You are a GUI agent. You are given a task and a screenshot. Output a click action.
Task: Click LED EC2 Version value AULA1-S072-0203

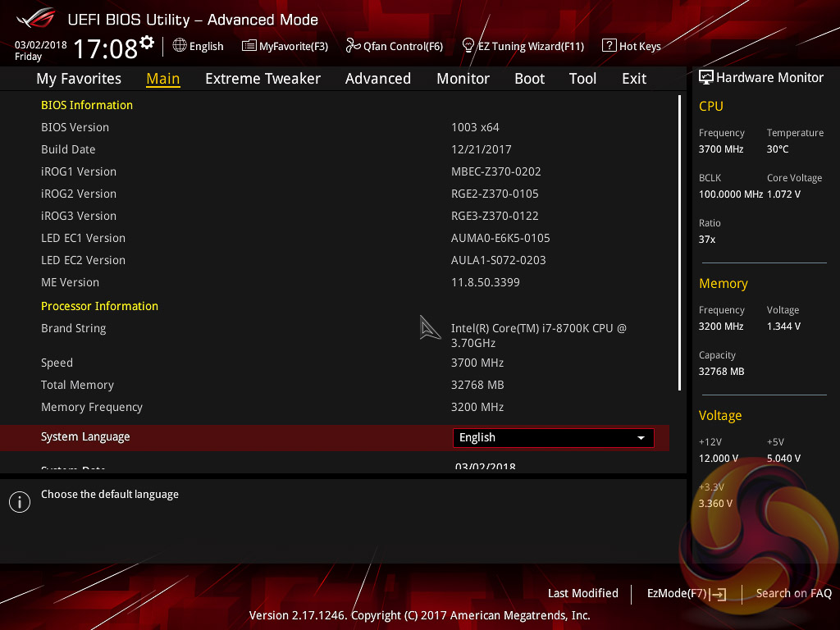coord(498,260)
